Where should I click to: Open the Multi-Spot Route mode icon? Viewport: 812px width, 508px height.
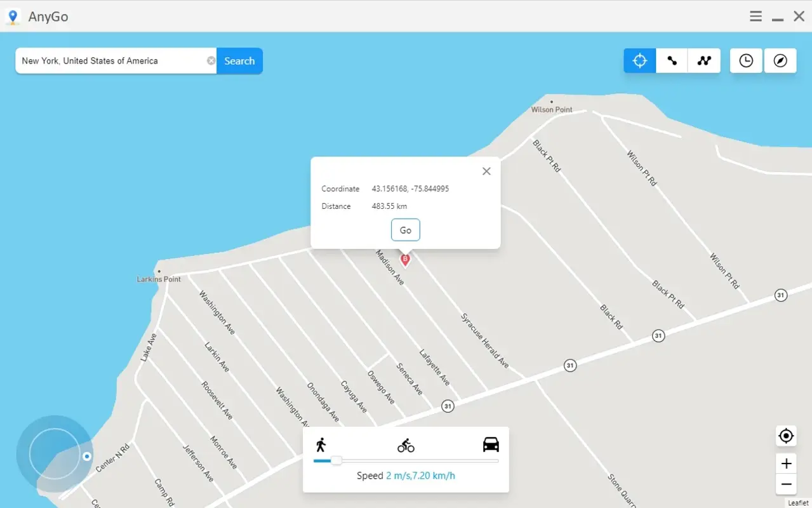pyautogui.click(x=703, y=60)
